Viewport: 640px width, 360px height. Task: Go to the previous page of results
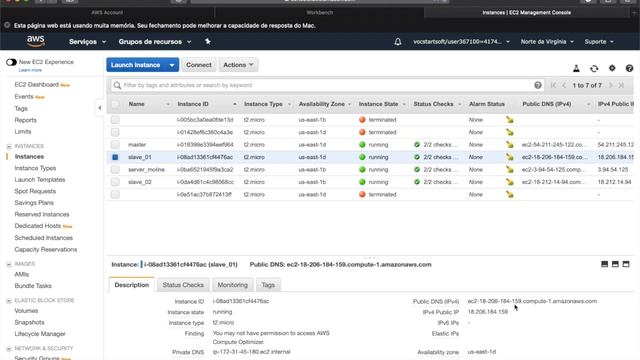564,85
